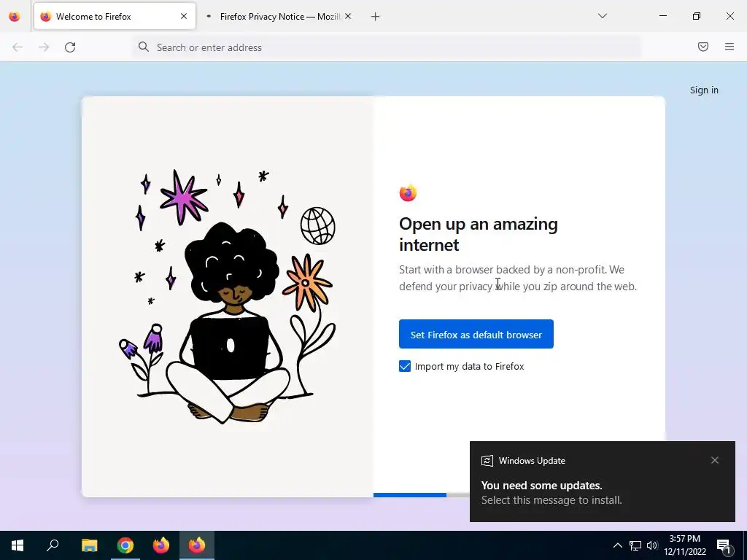Click the active Firefox taskbar icon

[x=197, y=545]
